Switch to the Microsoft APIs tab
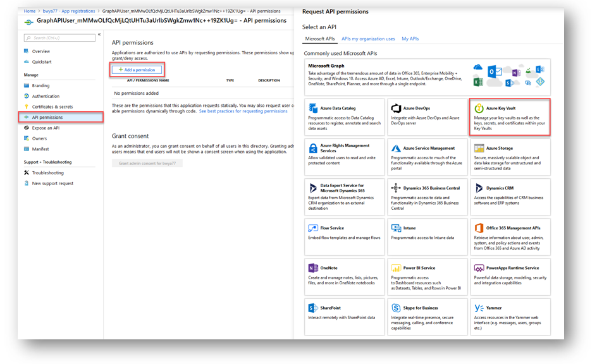This screenshot has width=597, height=364. point(320,39)
